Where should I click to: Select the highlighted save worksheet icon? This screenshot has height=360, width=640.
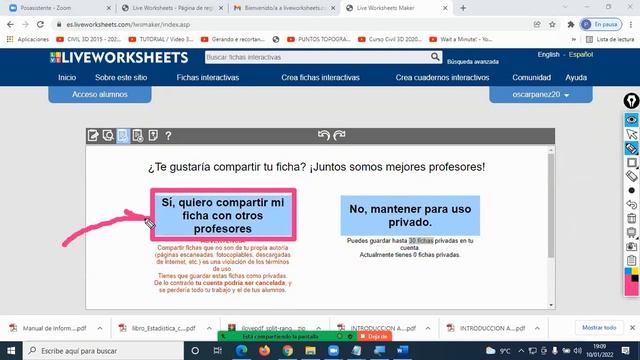pos(123,136)
